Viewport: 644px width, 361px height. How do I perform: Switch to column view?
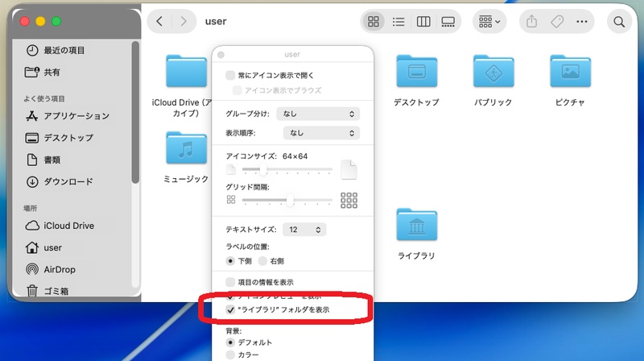pyautogui.click(x=423, y=22)
